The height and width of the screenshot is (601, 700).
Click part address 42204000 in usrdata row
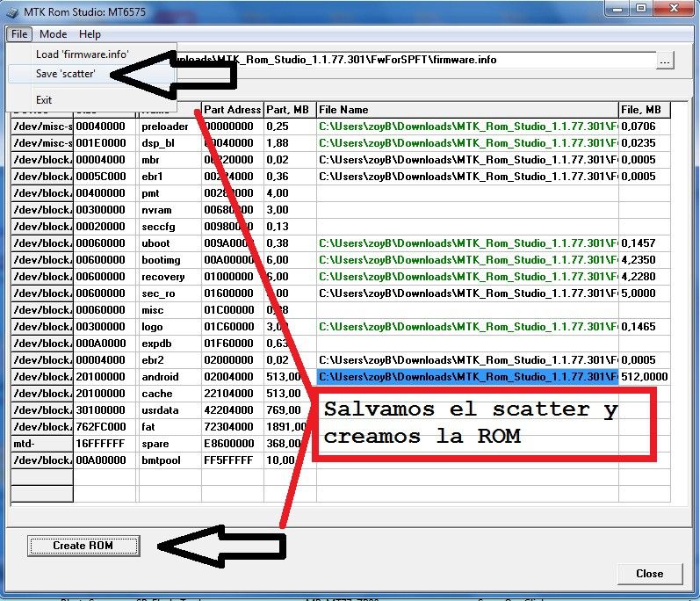(232, 410)
